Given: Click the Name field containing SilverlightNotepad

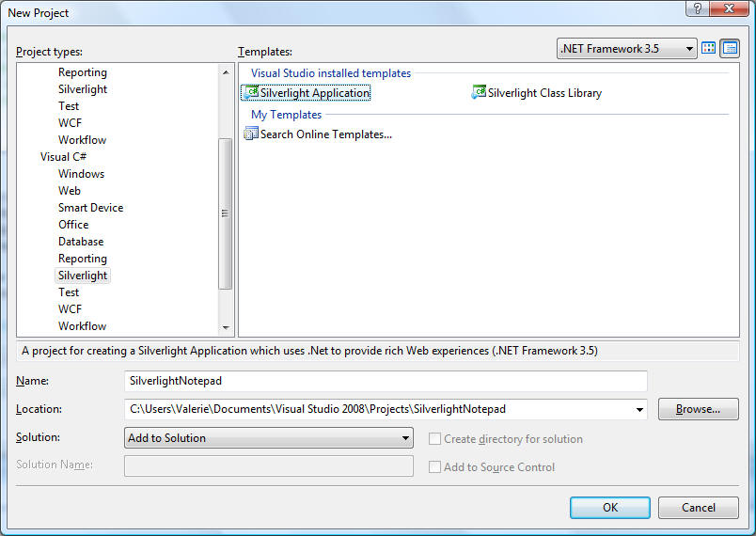Looking at the screenshot, I should (386, 381).
